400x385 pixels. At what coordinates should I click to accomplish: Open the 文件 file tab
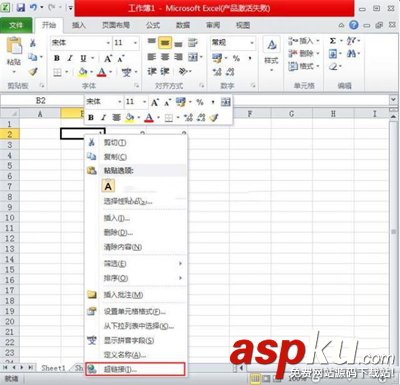(x=16, y=25)
